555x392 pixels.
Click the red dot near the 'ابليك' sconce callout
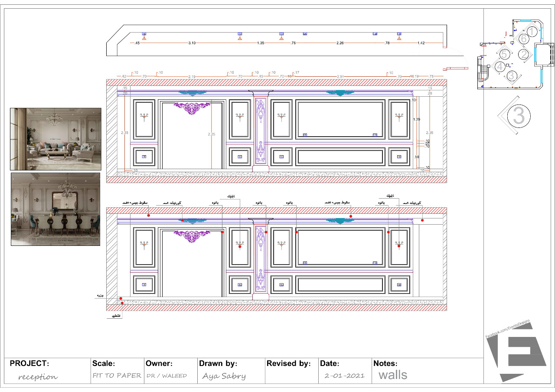(x=239, y=247)
